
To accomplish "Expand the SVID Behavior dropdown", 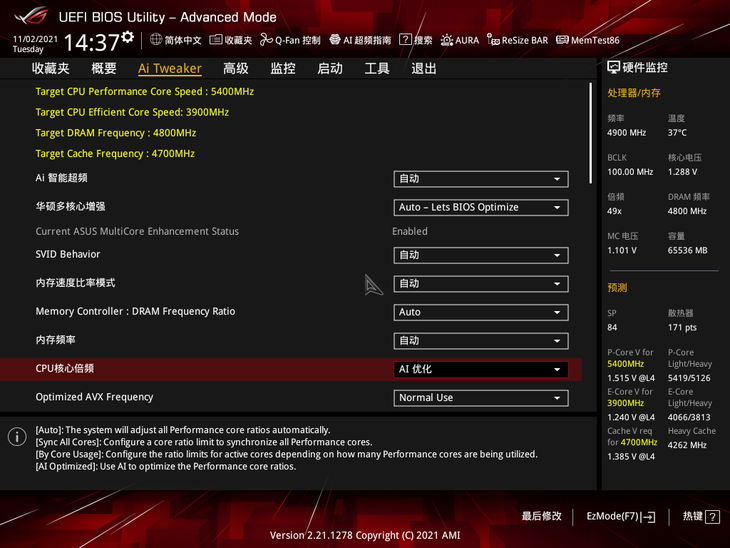I will coord(481,255).
